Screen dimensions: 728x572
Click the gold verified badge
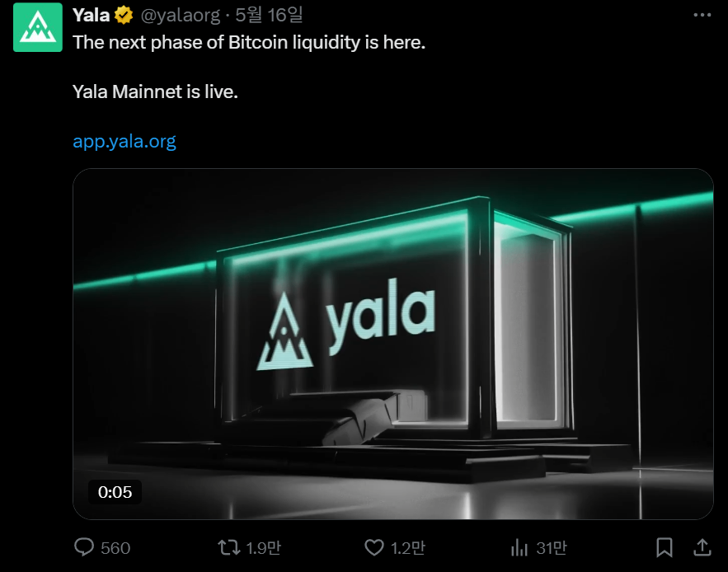point(124,16)
